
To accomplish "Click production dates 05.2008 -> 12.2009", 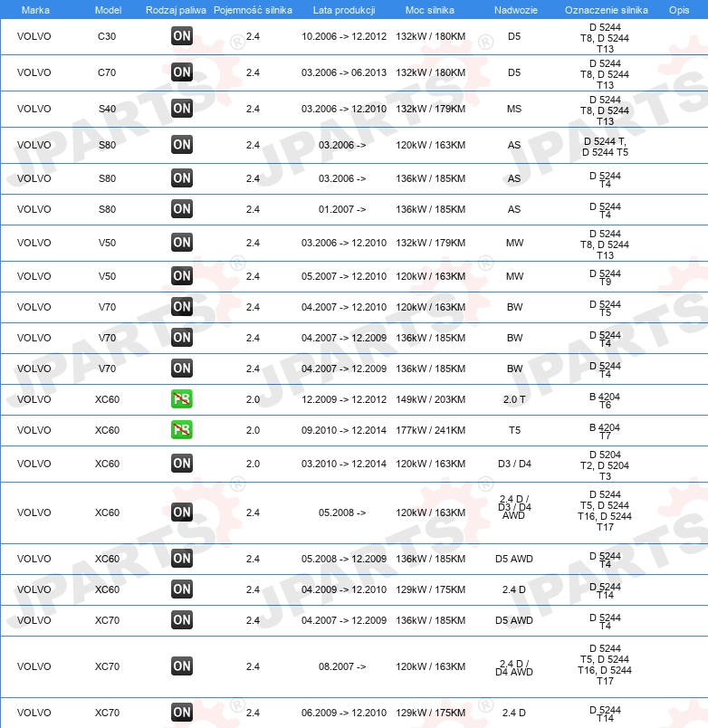I will click(344, 559).
